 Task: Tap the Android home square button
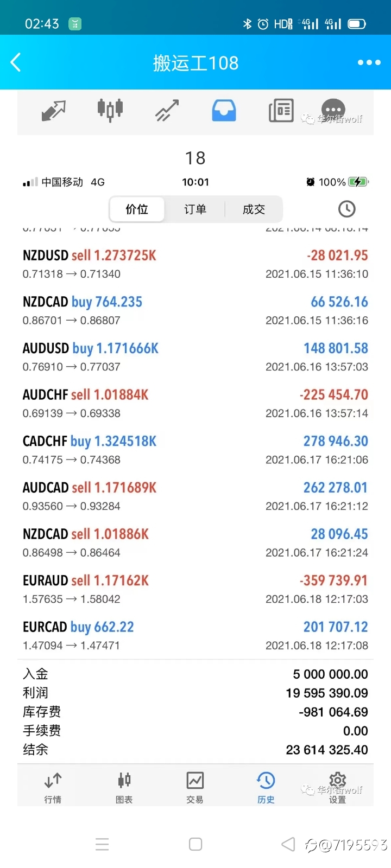click(x=195, y=844)
